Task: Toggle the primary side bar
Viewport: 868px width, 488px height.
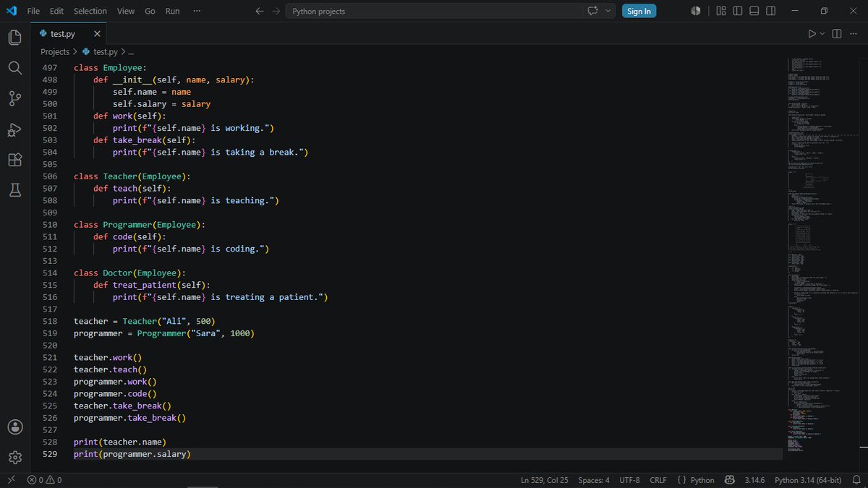Action: coord(738,11)
